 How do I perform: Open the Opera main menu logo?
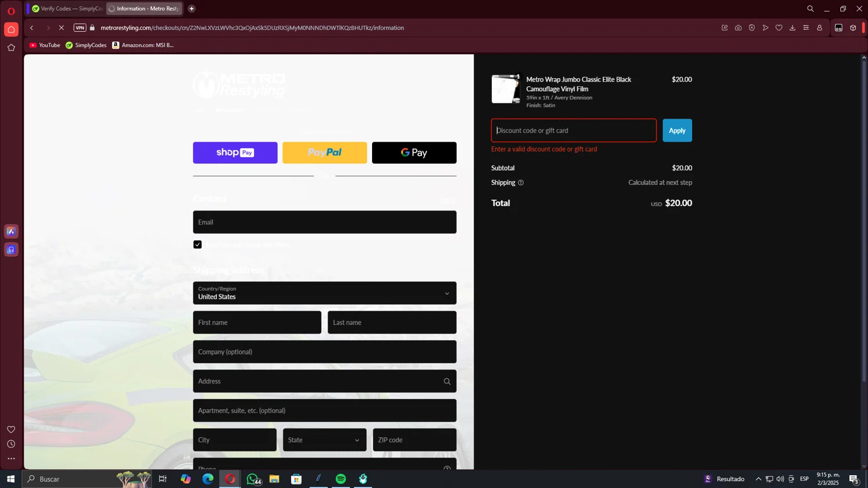pos(11,11)
